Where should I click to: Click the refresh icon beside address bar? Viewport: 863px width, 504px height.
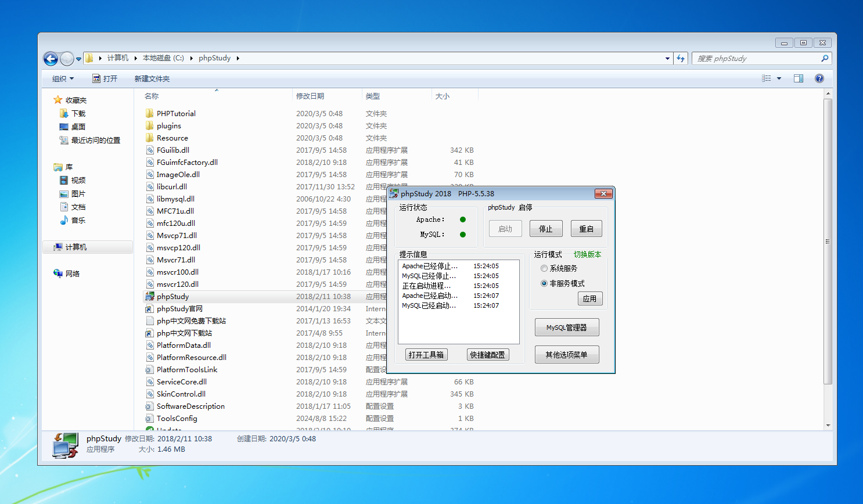[681, 59]
